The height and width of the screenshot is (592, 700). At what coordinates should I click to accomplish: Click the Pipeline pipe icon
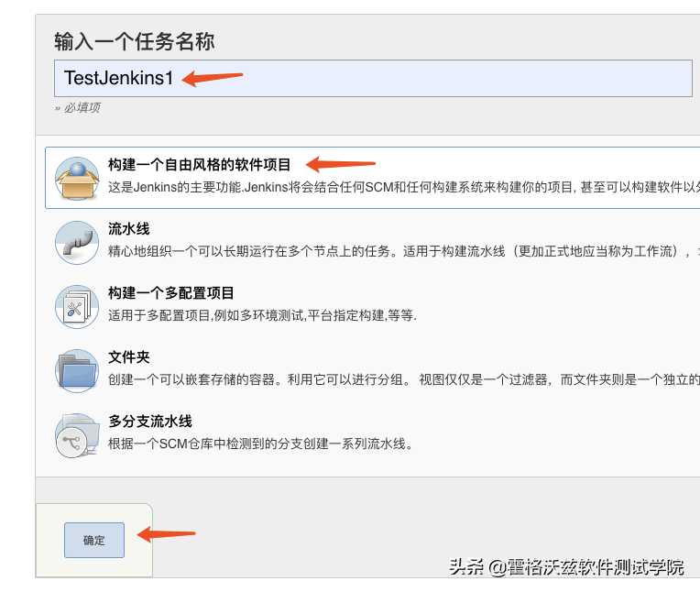click(77, 243)
